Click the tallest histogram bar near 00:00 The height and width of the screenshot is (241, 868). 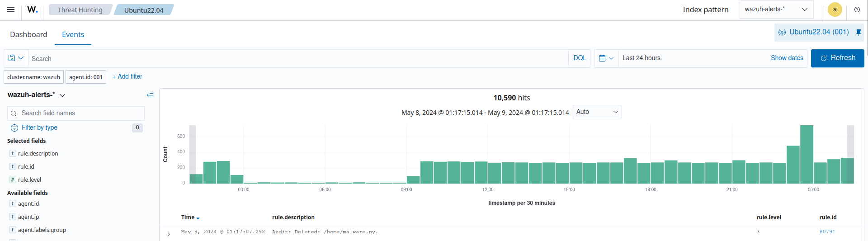coord(807,154)
